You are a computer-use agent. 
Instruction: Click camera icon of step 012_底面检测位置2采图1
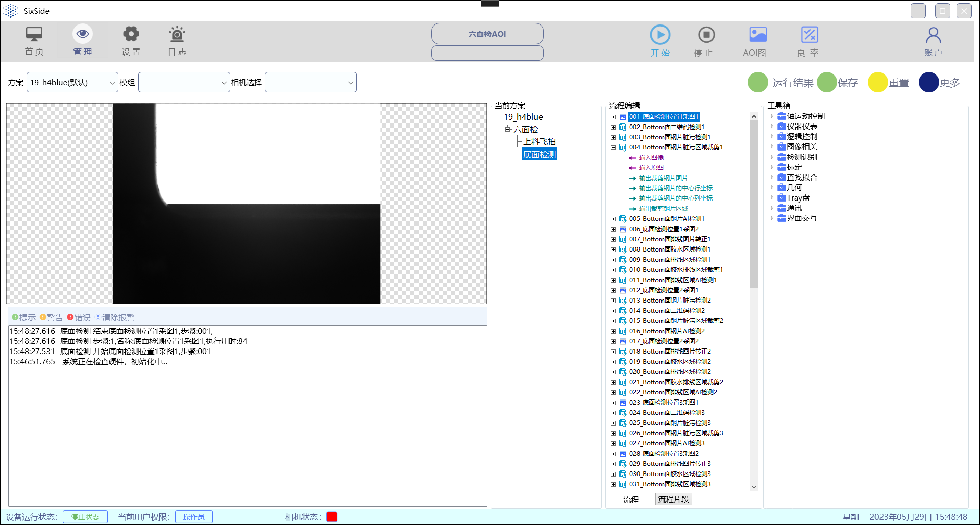click(x=623, y=290)
